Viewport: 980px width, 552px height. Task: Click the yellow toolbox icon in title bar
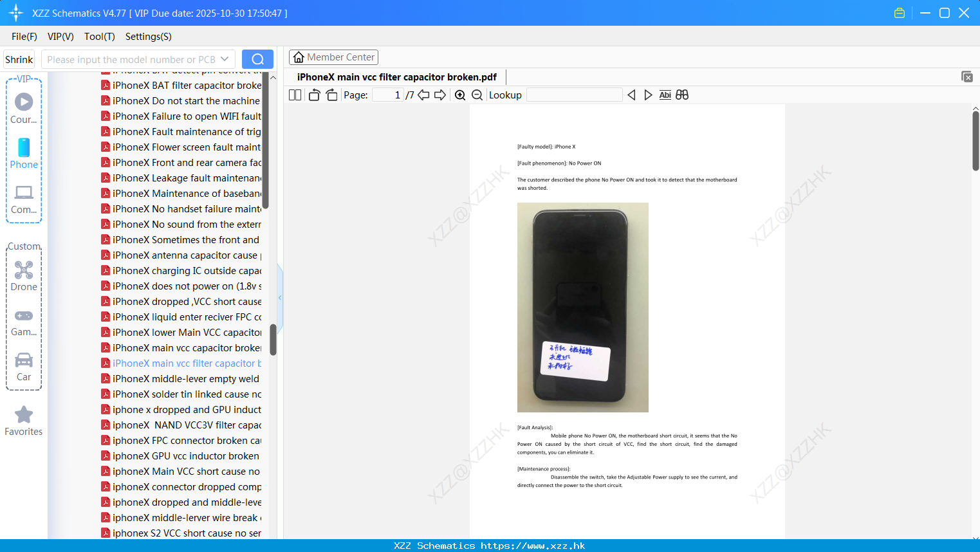[x=900, y=13]
